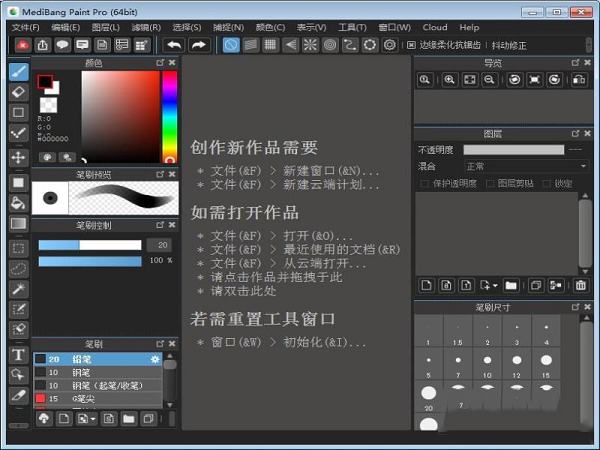Viewport: 600px width, 450px height.
Task: Select the Bucket fill tool
Action: [19, 203]
